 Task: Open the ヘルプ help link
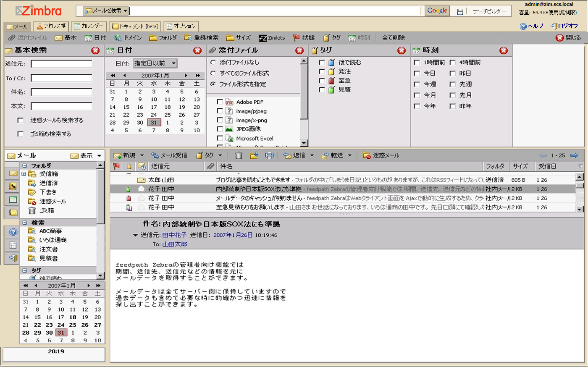tap(532, 26)
